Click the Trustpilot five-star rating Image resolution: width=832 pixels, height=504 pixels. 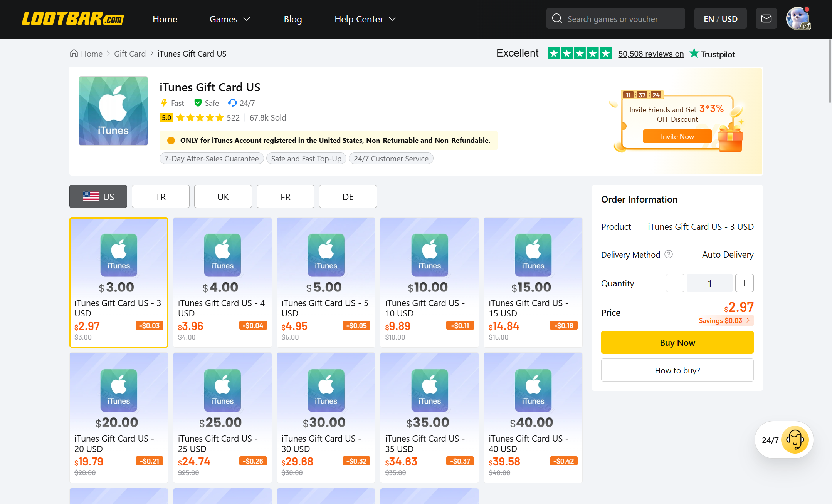(x=580, y=53)
